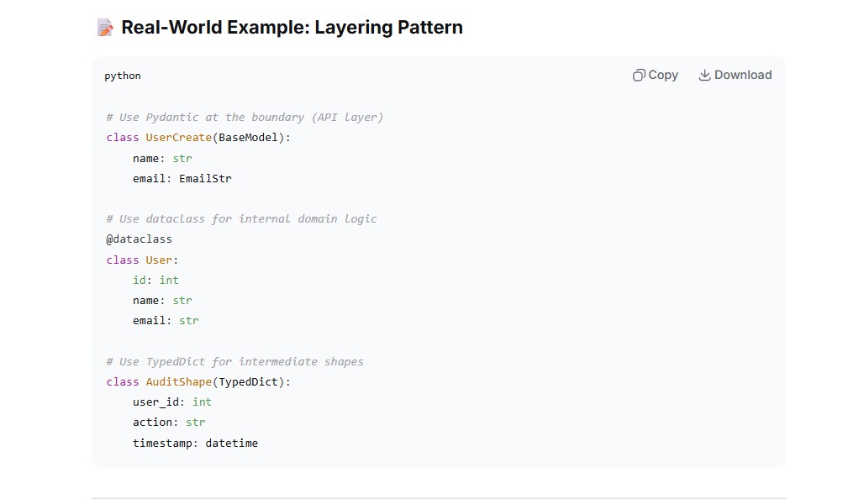Click the comment '# Use TypedDict for intermediate shapes'
This screenshot has width=843, height=504.
point(235,361)
